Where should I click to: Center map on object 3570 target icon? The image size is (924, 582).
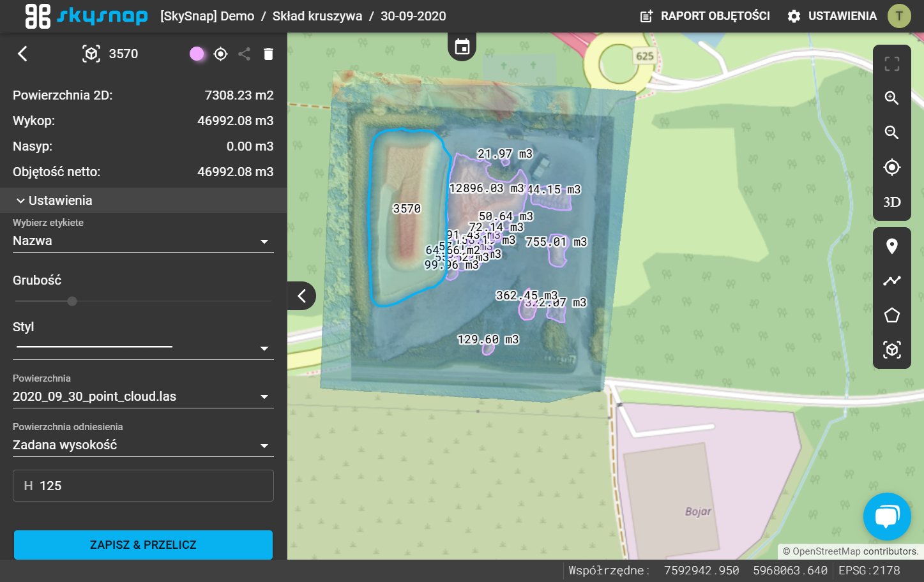220,54
